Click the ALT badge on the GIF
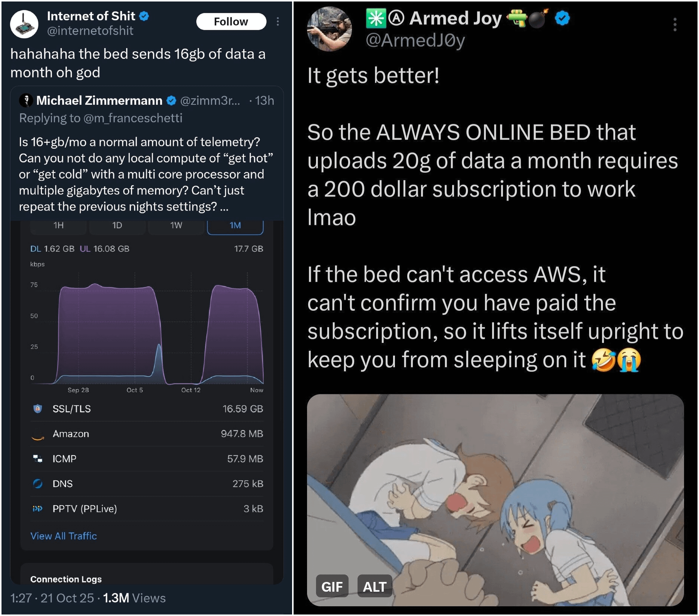The width and height of the screenshot is (699, 616). click(374, 586)
